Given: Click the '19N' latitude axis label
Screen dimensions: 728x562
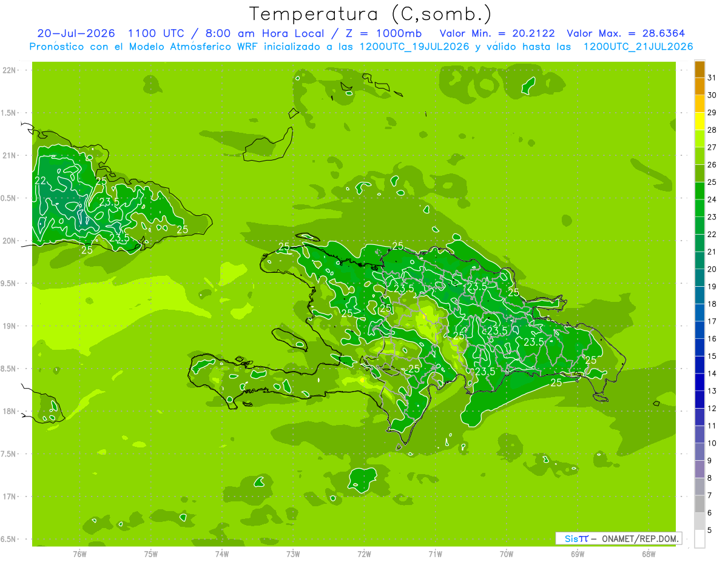Looking at the screenshot, I should click(x=10, y=326).
